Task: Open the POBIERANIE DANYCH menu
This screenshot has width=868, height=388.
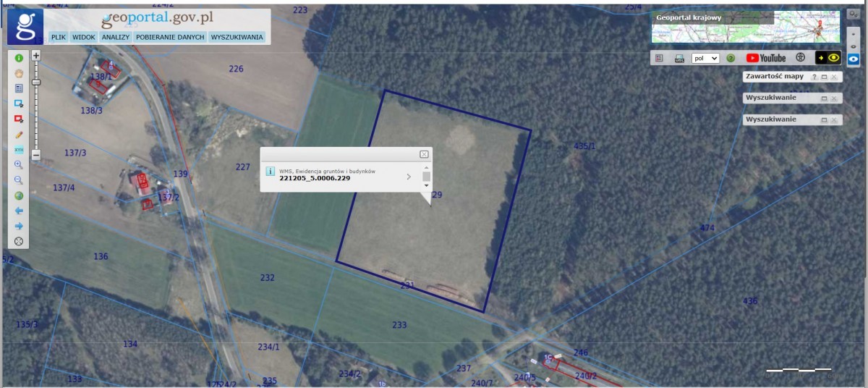Action: pos(170,37)
